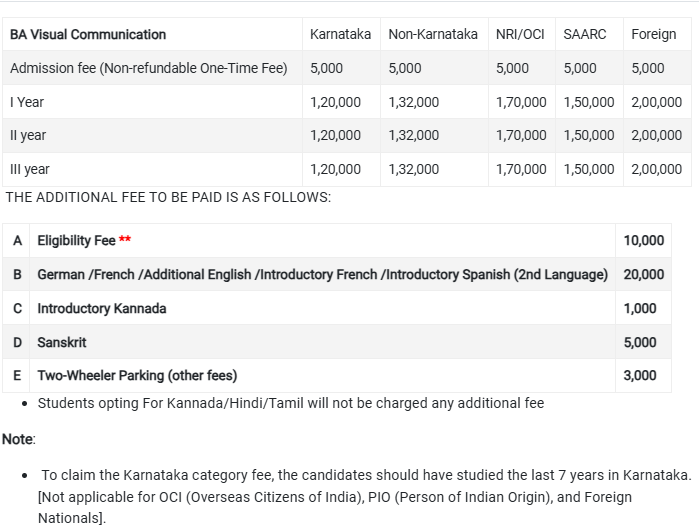699x525 pixels.
Task: Click the German/French 2nd Language row
Action: coord(322,274)
